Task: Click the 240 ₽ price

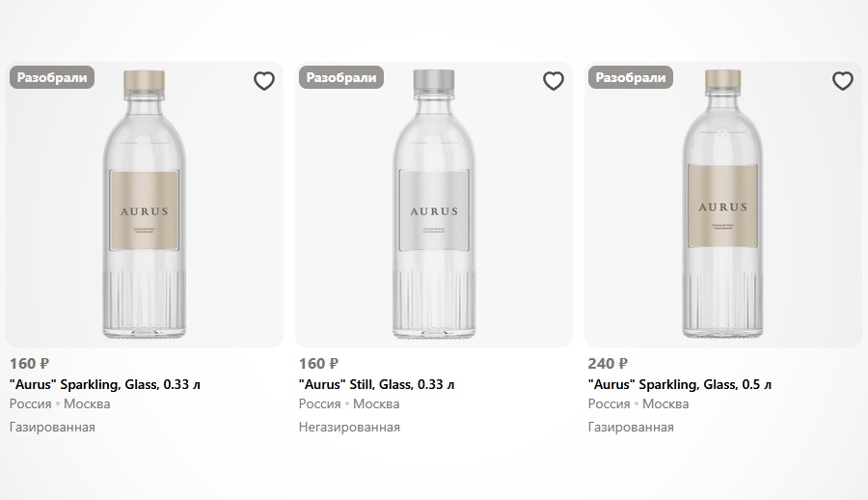Action: [x=608, y=364]
